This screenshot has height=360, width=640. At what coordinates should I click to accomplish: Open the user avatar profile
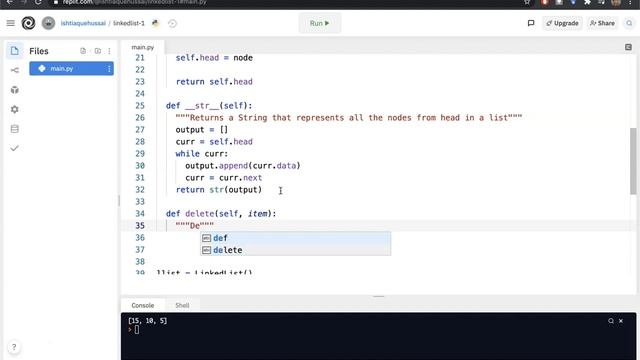(x=48, y=23)
